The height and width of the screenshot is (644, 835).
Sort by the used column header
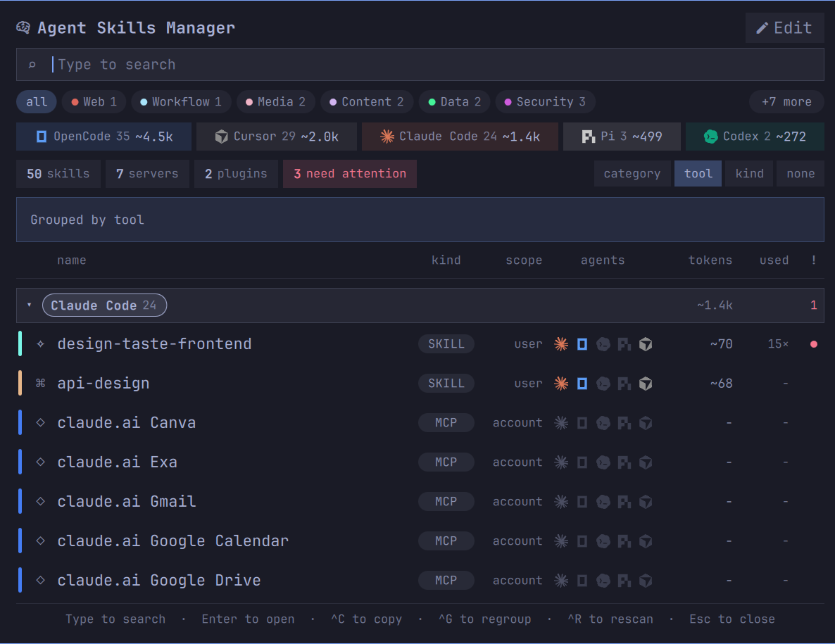(774, 260)
